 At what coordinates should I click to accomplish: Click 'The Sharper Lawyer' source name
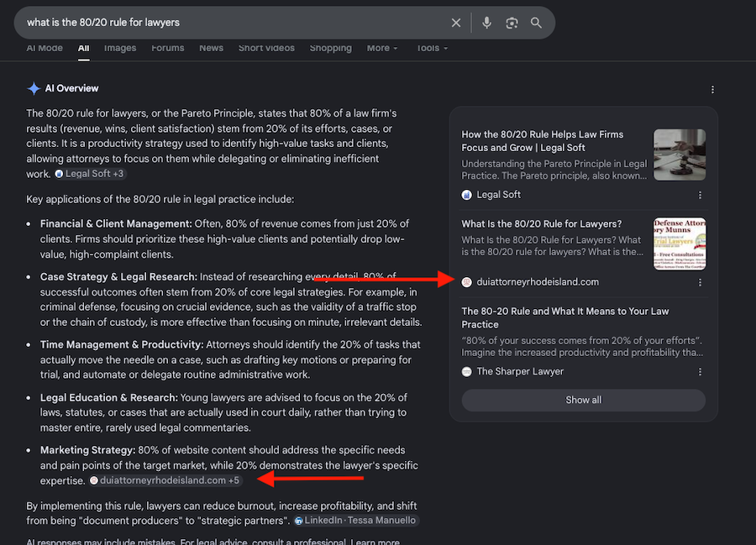[x=520, y=371]
